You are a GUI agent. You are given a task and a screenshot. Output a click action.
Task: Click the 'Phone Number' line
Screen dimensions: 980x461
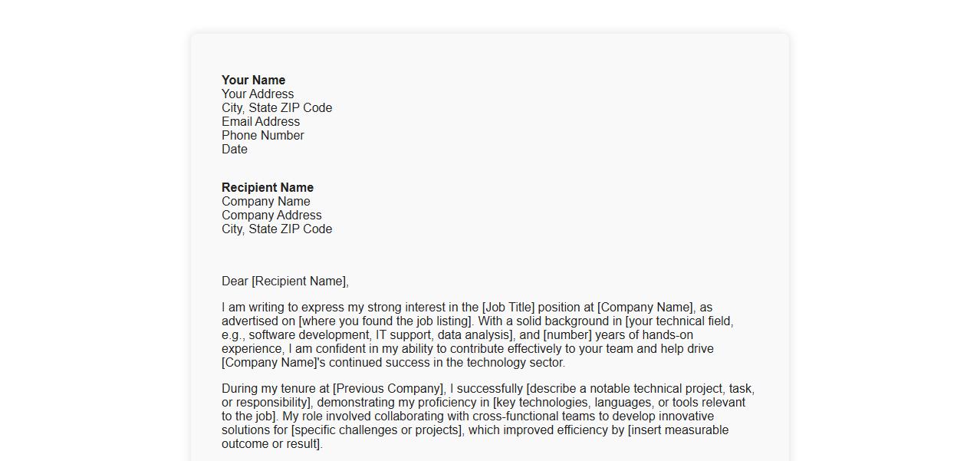coord(263,136)
